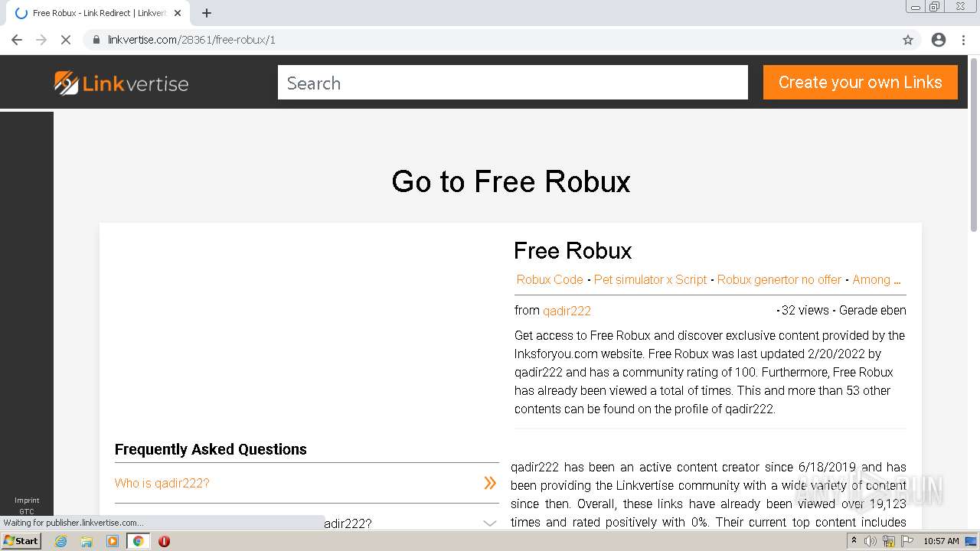Open the red Opera taskbar icon

(164, 541)
